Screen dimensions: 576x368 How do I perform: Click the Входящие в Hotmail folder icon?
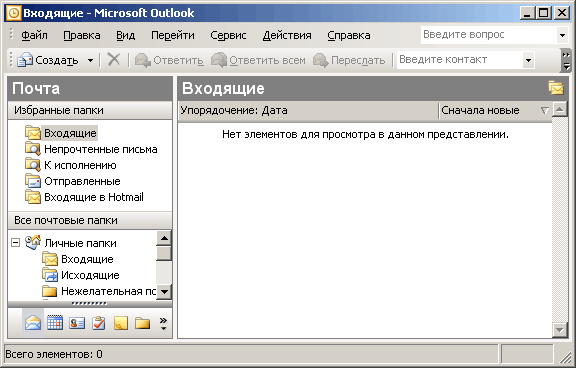point(33,197)
